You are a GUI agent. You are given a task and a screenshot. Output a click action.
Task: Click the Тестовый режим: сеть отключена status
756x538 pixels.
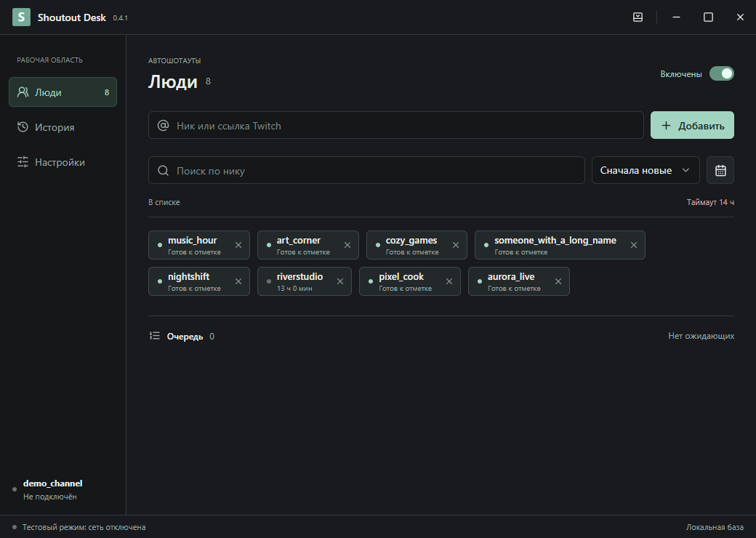[x=84, y=527]
